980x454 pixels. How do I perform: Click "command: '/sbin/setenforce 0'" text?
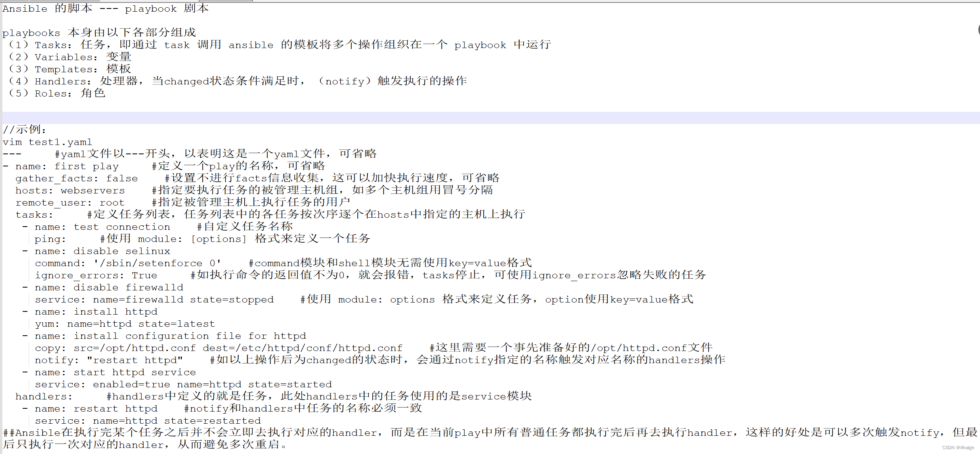[128, 263]
